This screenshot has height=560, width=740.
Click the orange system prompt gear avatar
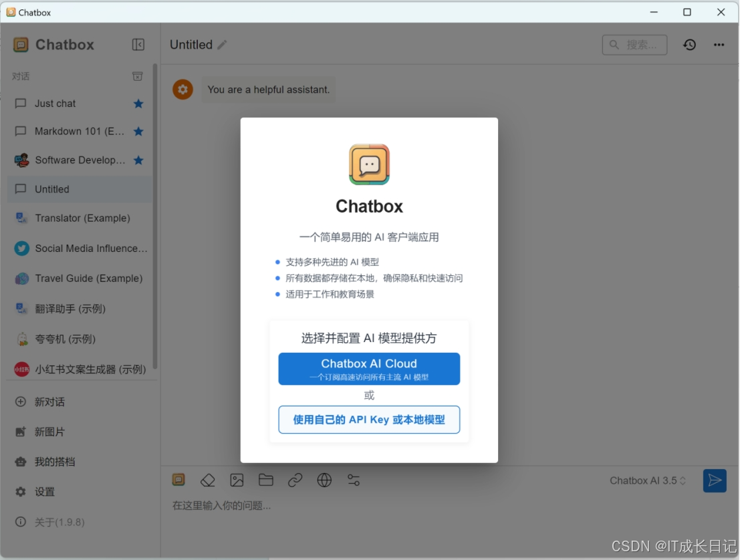182,90
